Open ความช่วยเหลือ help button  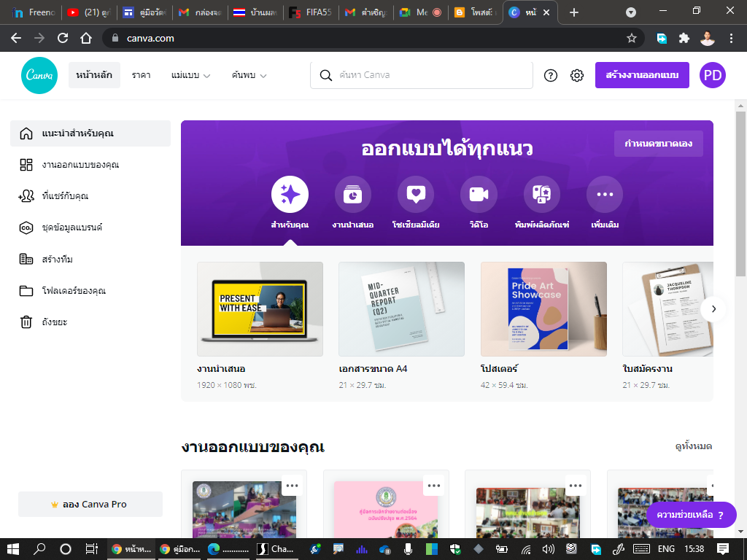[692, 515]
